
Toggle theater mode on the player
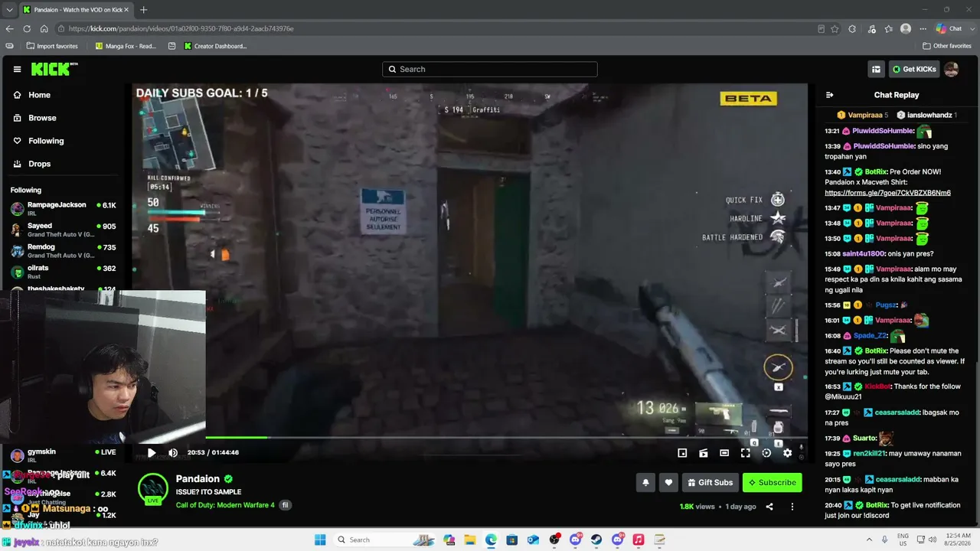(x=724, y=453)
